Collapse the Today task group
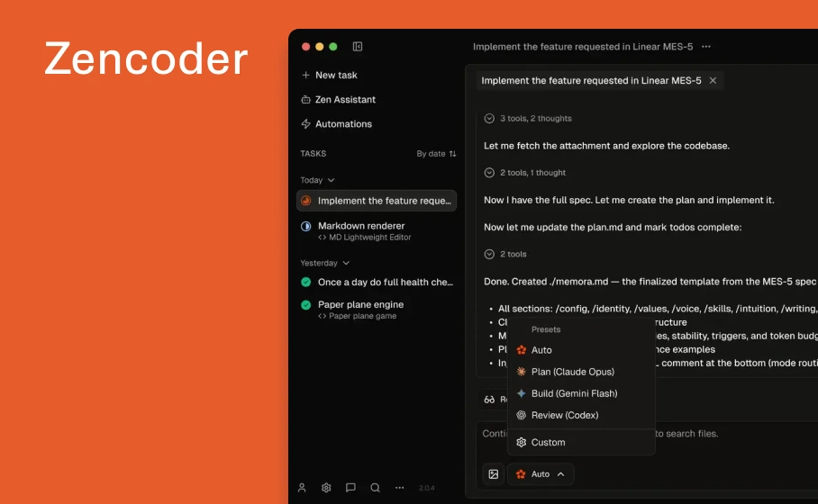This screenshot has height=504, width=818. coord(317,180)
